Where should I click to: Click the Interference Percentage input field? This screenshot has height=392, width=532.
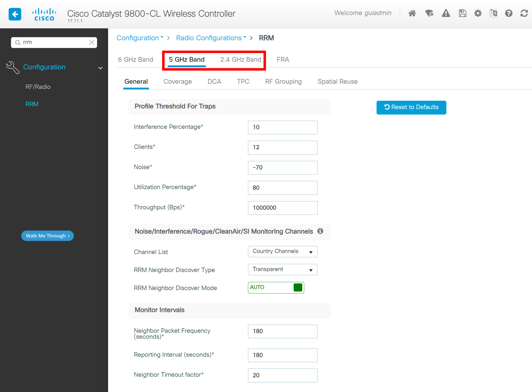(283, 127)
